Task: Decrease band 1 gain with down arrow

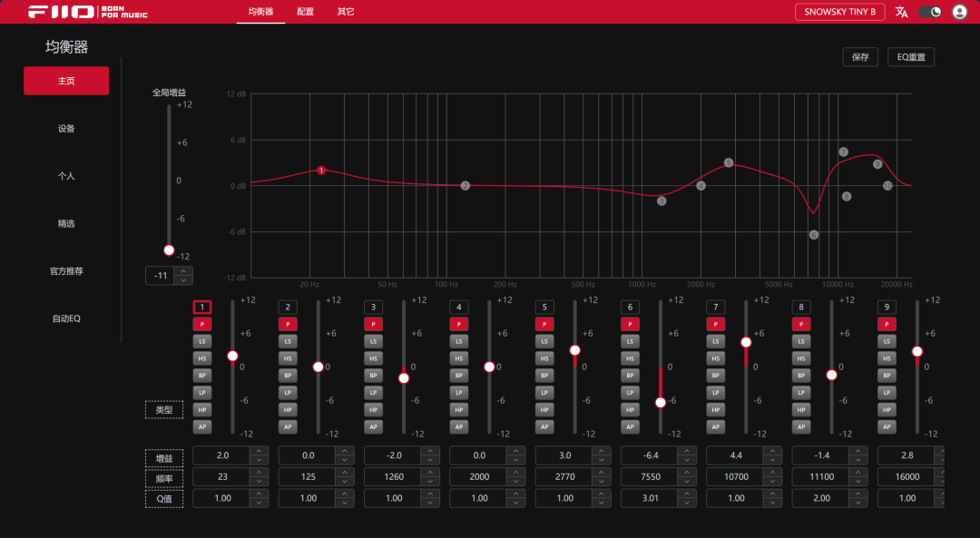Action: click(260, 460)
